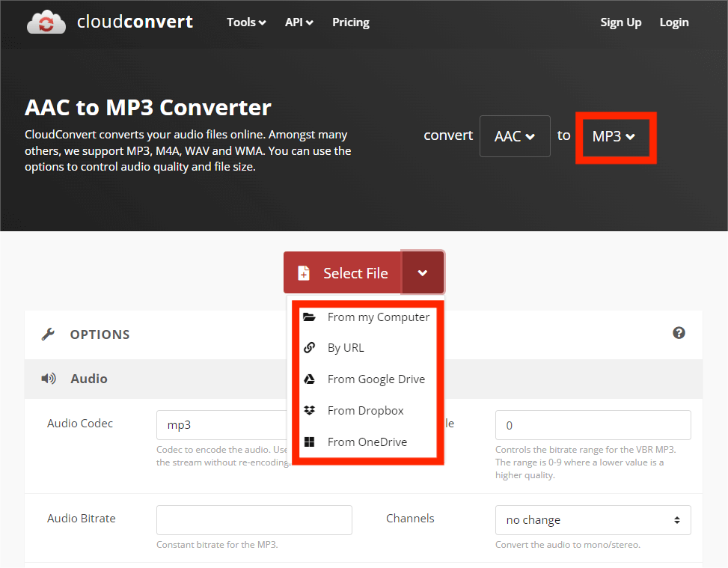The image size is (728, 568).
Task: Open the Tools menu
Action: coord(246,22)
